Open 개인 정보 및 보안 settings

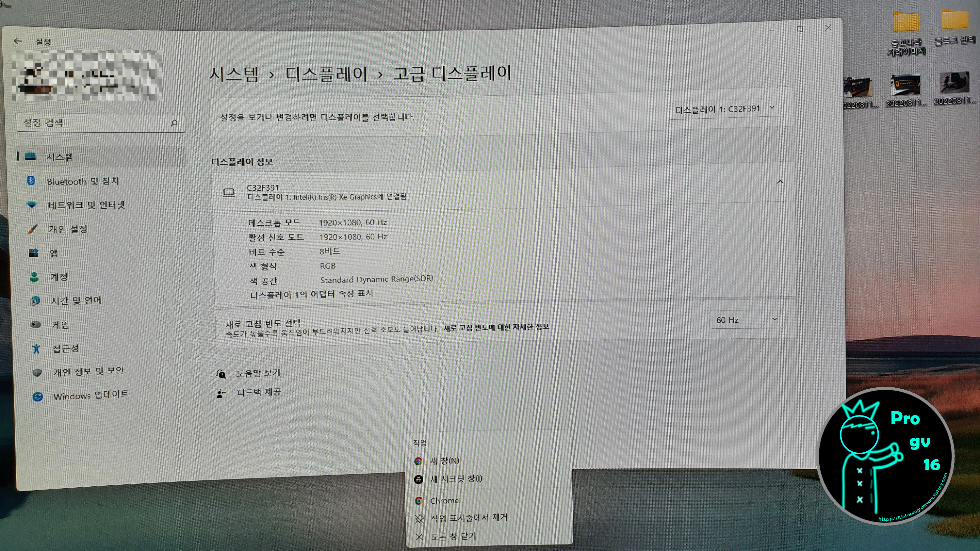point(88,371)
